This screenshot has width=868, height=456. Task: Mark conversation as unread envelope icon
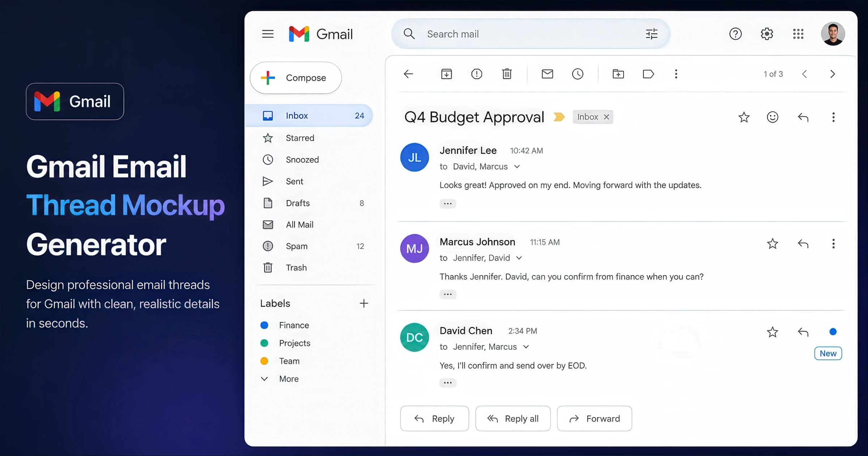pyautogui.click(x=547, y=74)
